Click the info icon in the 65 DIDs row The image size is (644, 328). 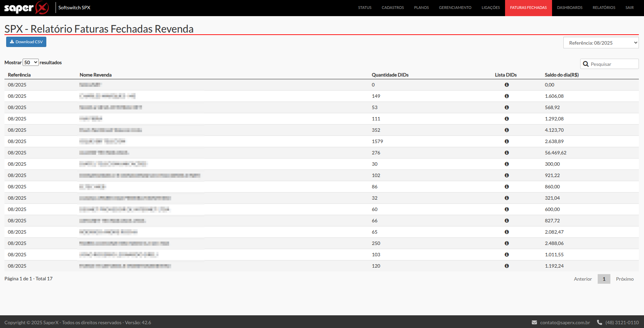506,232
